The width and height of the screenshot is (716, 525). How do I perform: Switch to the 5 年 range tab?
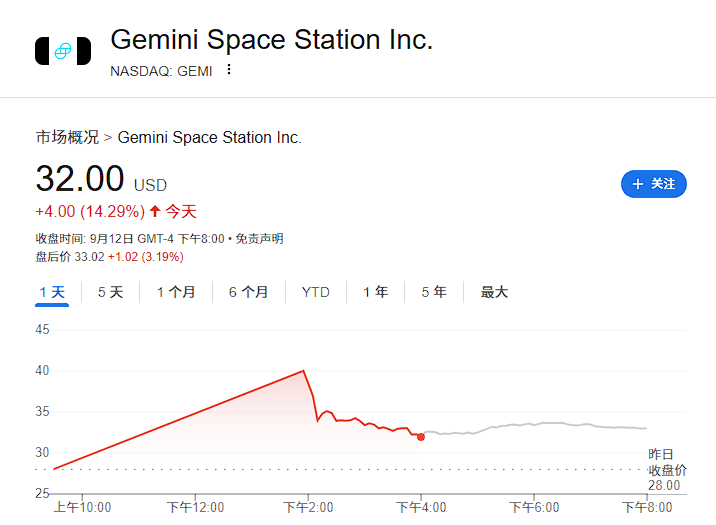(x=434, y=292)
